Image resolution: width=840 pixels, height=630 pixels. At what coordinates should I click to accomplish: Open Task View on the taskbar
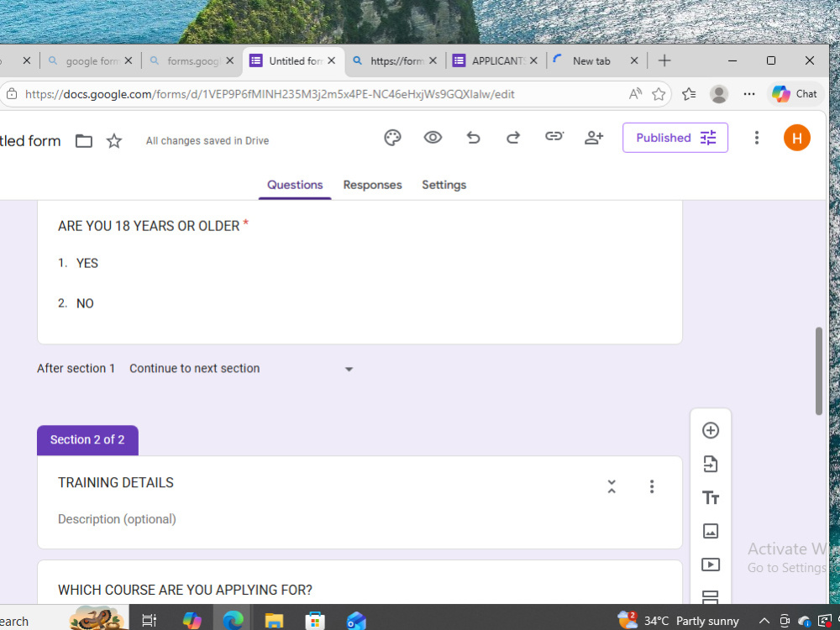coord(149,621)
